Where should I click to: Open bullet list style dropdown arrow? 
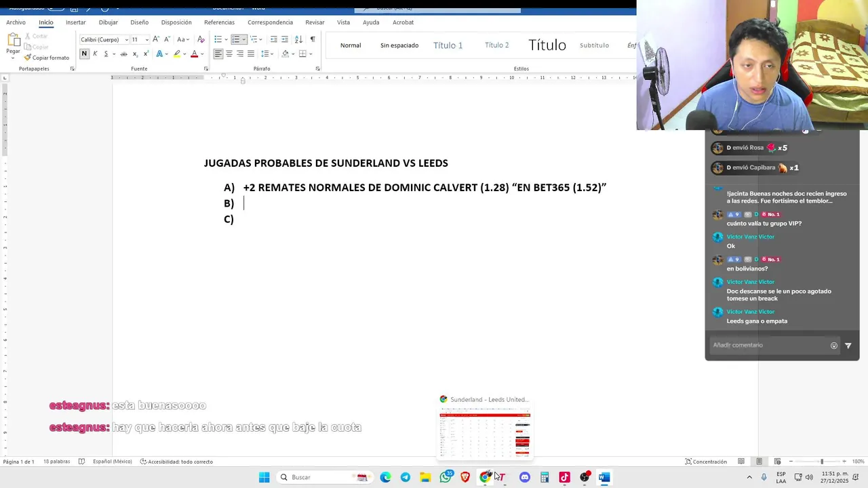[x=226, y=39]
